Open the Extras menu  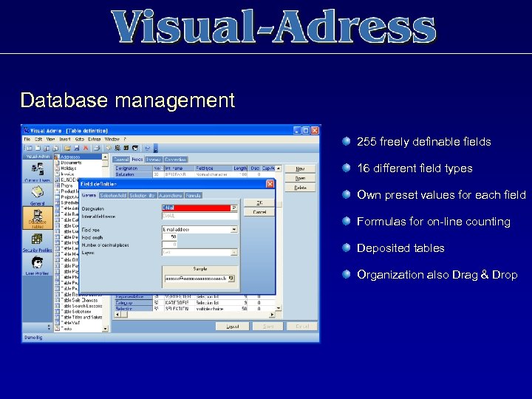coord(95,139)
